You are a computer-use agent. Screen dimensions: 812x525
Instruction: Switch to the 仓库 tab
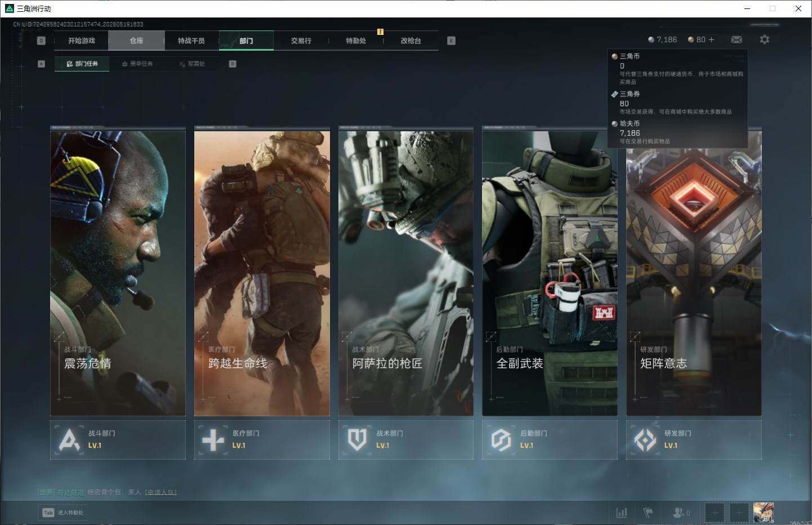point(136,41)
